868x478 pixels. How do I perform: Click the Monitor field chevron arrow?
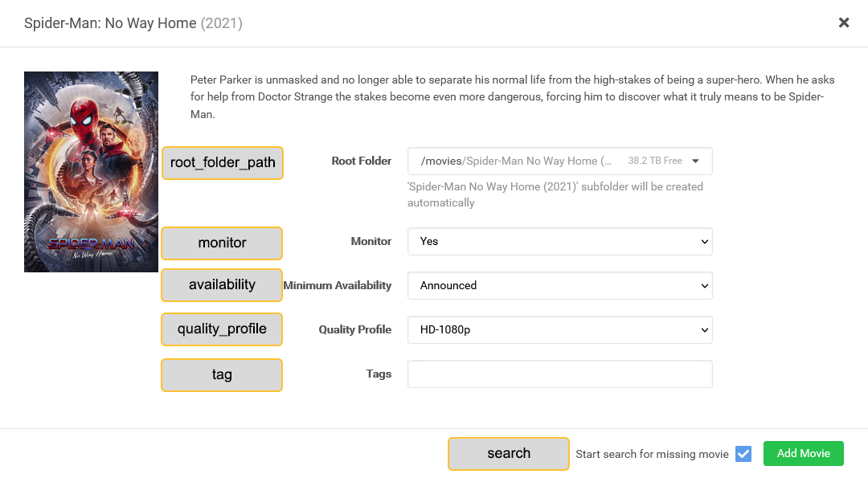(704, 242)
